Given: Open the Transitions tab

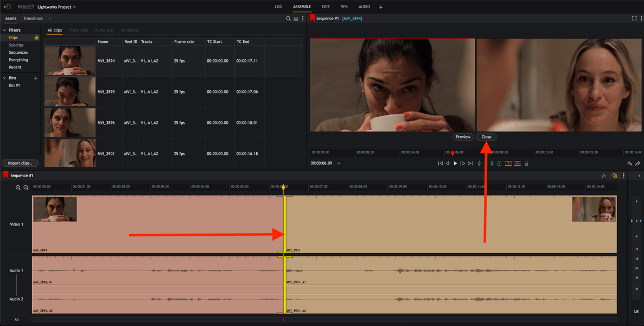Looking at the screenshot, I should (x=33, y=18).
